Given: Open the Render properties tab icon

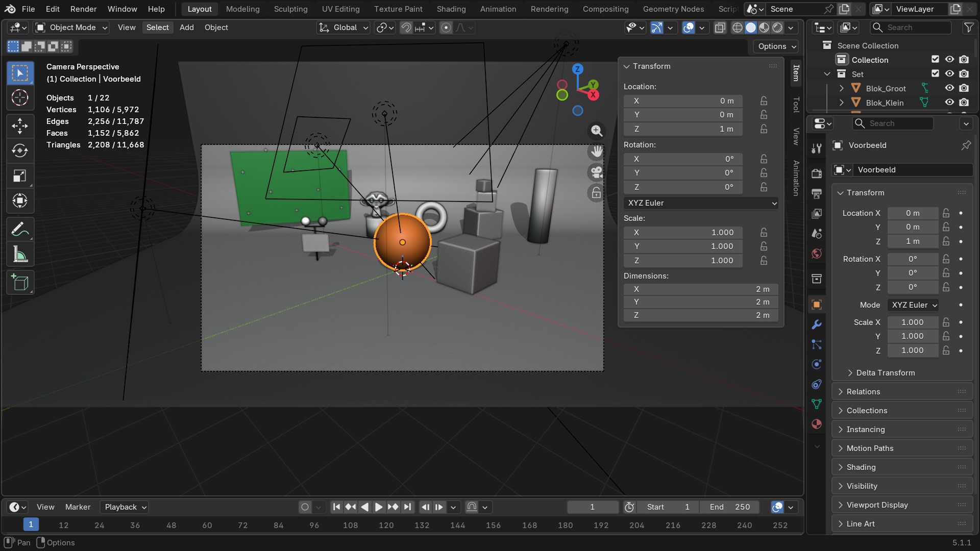Looking at the screenshot, I should pyautogui.click(x=817, y=173).
